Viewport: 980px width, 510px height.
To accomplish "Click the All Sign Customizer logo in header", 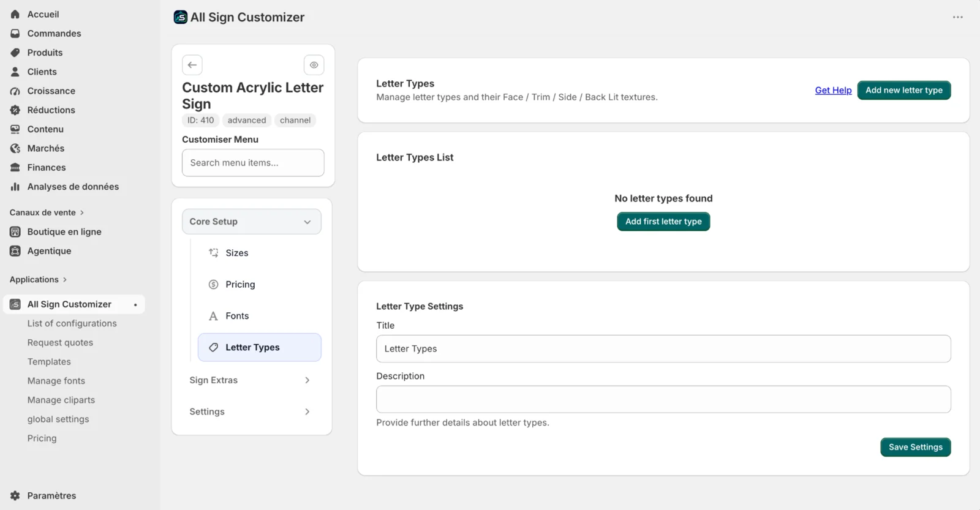I will [180, 17].
